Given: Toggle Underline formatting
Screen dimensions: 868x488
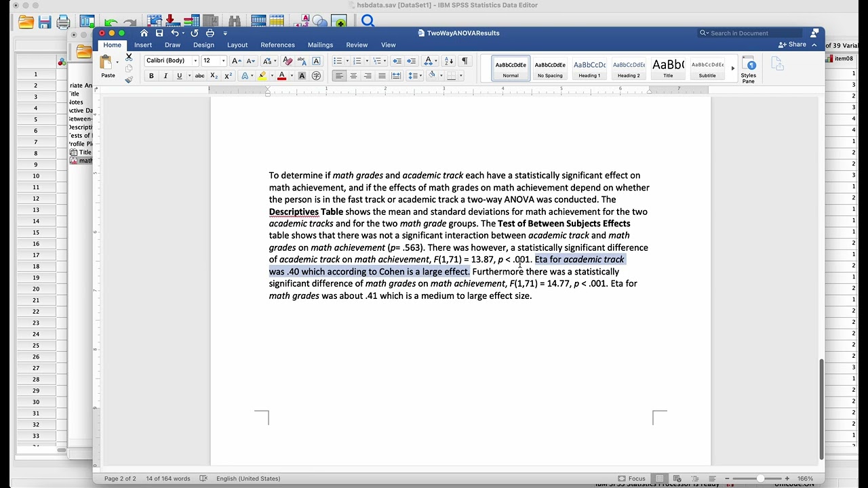Looking at the screenshot, I should click(180, 76).
